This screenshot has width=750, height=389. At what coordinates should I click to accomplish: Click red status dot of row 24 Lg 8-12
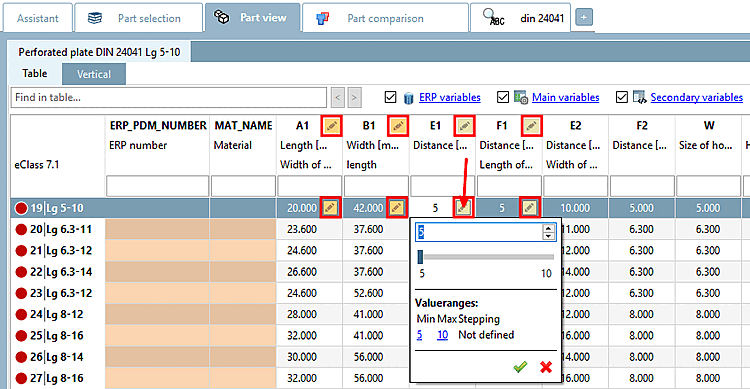[21, 314]
